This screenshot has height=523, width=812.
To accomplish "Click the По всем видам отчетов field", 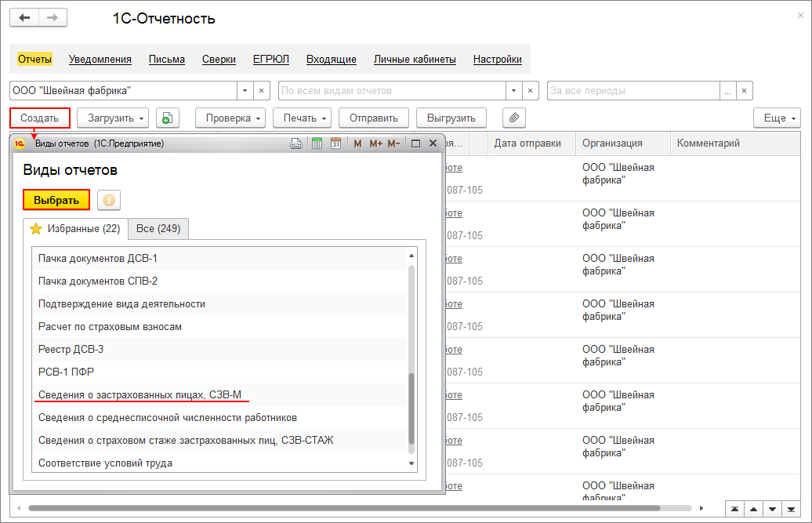I will pyautogui.click(x=392, y=91).
